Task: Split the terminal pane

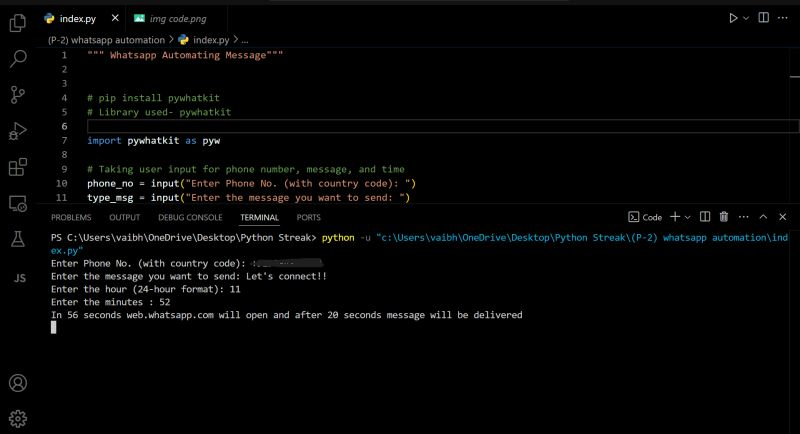Action: pos(705,217)
